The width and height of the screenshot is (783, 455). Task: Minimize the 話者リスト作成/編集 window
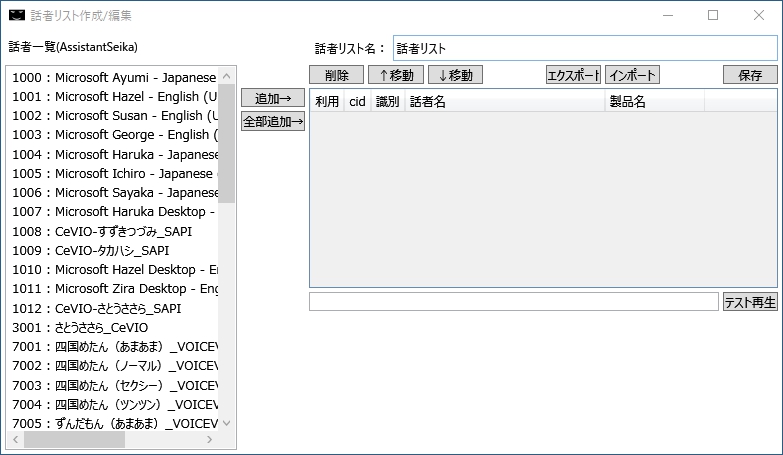click(668, 15)
